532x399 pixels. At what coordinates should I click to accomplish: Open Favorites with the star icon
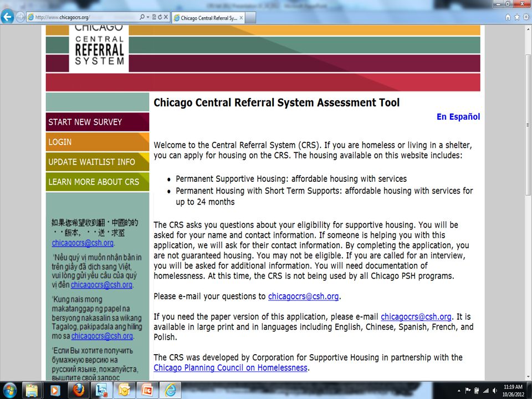pyautogui.click(x=516, y=17)
